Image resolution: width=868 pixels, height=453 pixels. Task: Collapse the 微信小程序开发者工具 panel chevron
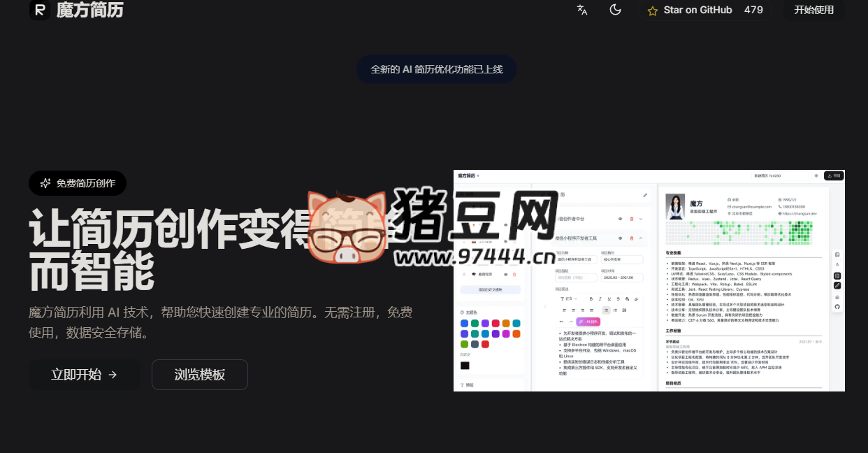[641, 238]
